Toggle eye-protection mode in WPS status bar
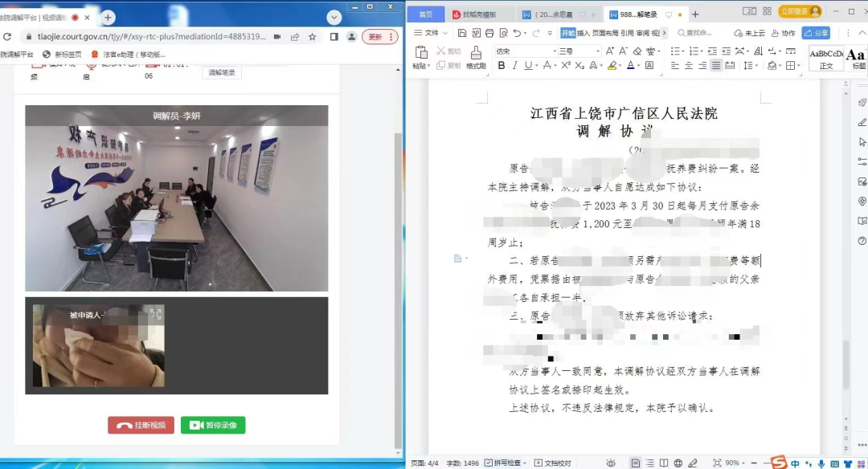 pyautogui.click(x=611, y=463)
